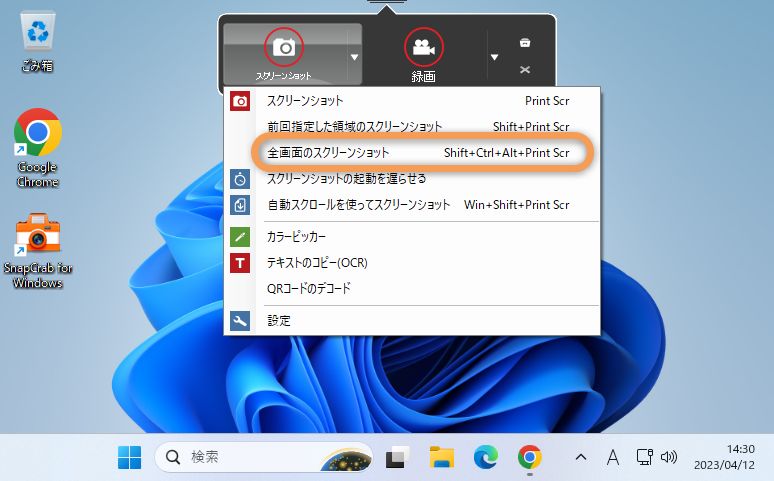Viewport: 774px width, 481px height.
Task: Select the Google Chrome desktop shortcut
Action: tap(38, 148)
